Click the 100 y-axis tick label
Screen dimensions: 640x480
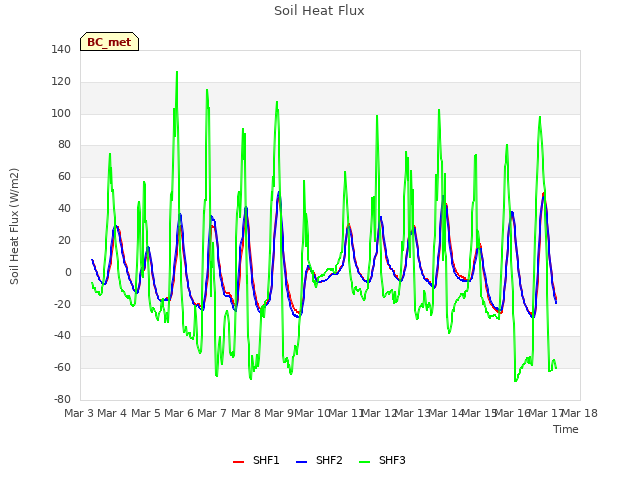pos(61,113)
